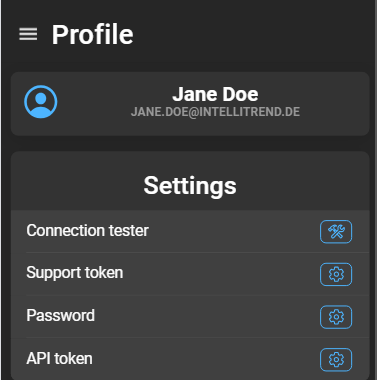Image resolution: width=377 pixels, height=380 pixels.
Task: Click the jane.doe@intellitrend.de email address
Action: (215, 112)
